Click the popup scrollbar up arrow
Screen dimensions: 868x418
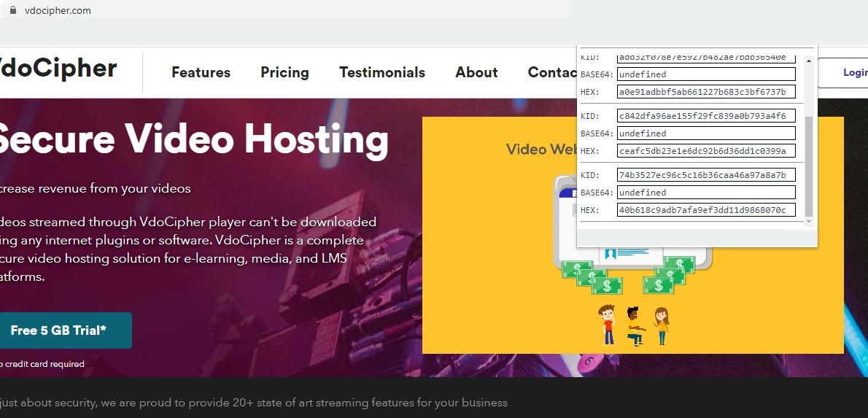tap(809, 61)
